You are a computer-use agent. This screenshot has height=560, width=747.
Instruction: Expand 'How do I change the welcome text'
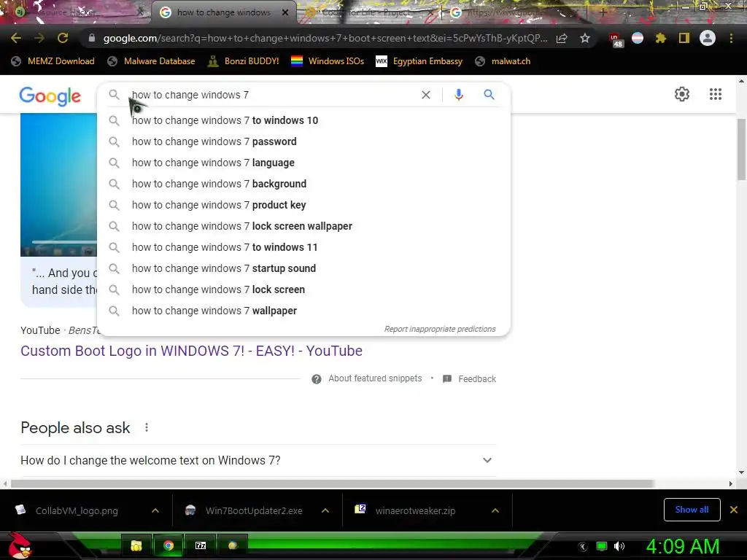coord(259,461)
